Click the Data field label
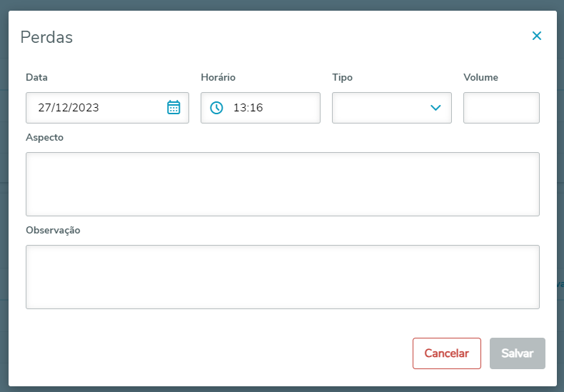Image resolution: width=564 pixels, height=392 pixels. (36, 77)
